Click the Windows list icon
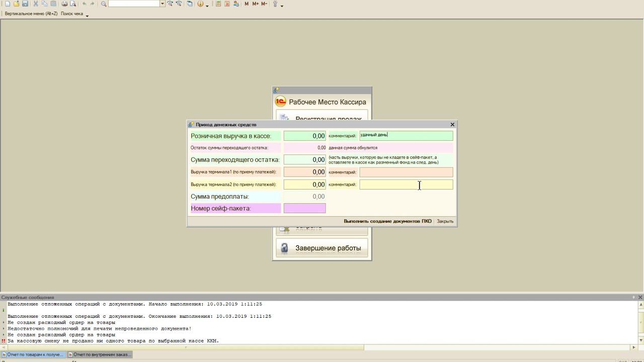The height and width of the screenshot is (362, 644). [190, 4]
